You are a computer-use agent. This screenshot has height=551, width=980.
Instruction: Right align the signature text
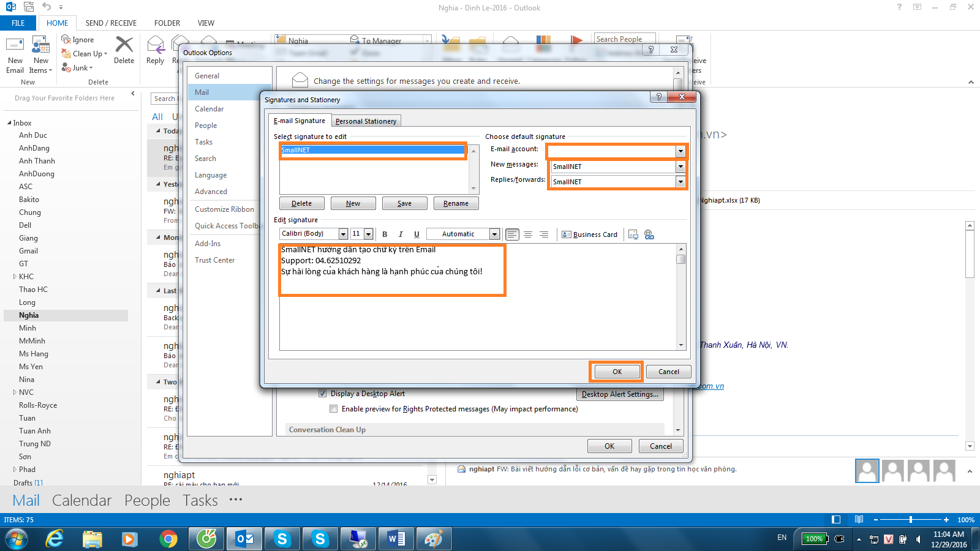544,234
